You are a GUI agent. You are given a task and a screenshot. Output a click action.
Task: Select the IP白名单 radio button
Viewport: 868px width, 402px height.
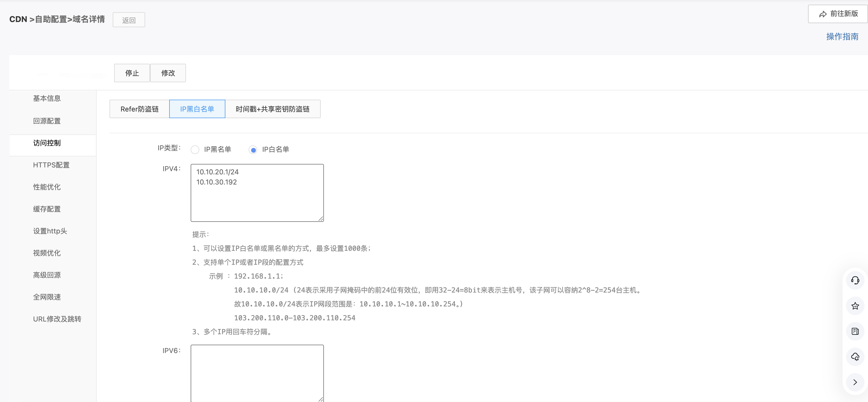click(253, 150)
